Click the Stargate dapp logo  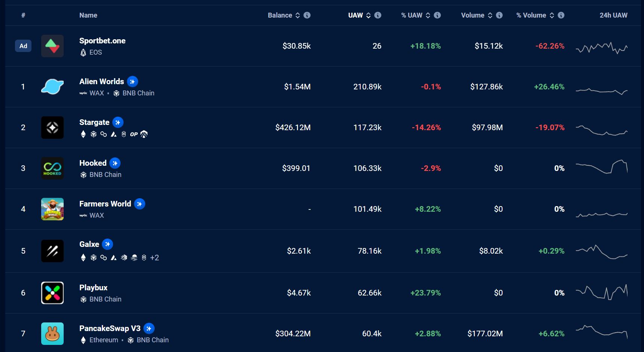52,128
